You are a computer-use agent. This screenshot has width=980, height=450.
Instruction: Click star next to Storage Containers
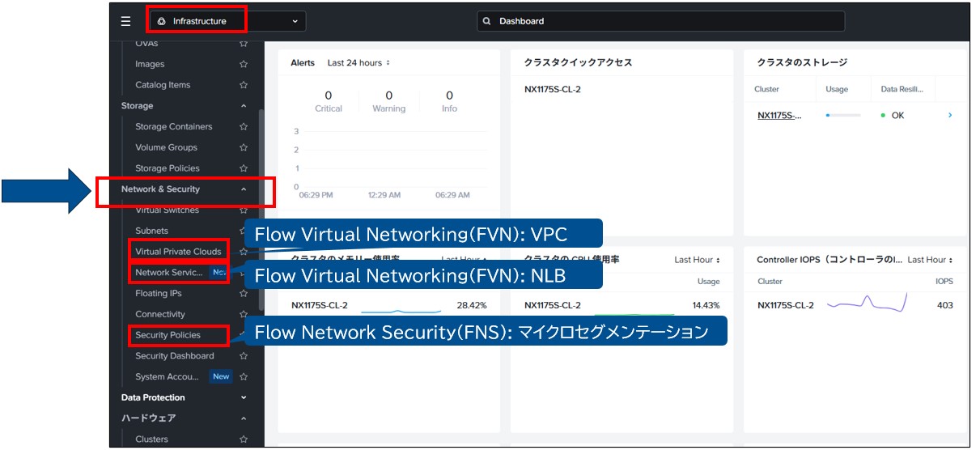click(x=244, y=127)
